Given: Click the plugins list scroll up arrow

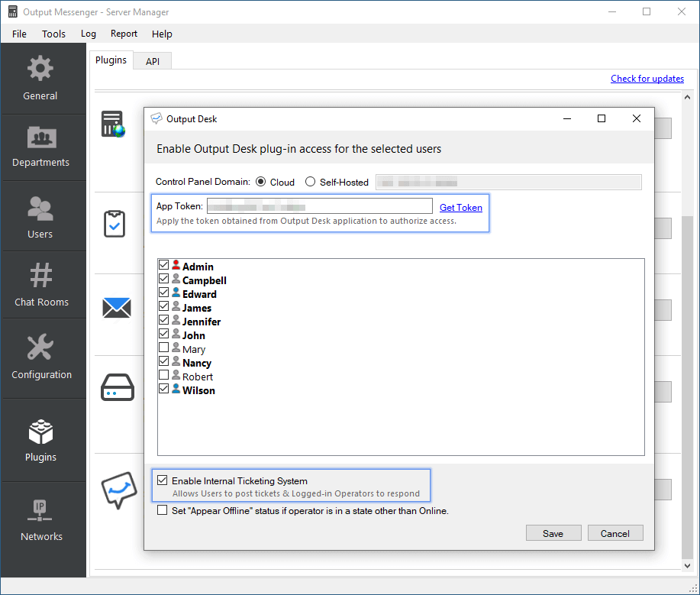Looking at the screenshot, I should (688, 97).
